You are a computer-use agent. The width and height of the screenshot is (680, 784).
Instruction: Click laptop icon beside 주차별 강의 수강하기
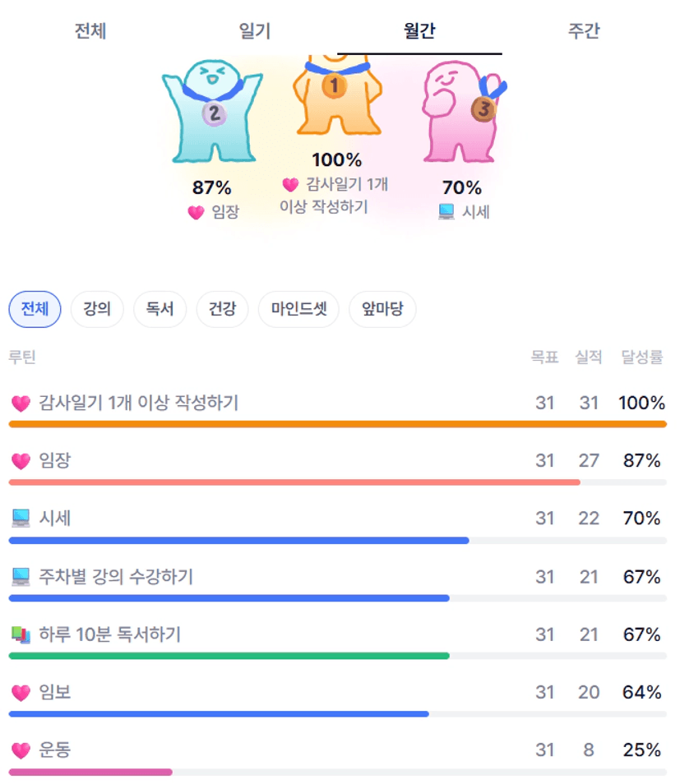[21, 577]
